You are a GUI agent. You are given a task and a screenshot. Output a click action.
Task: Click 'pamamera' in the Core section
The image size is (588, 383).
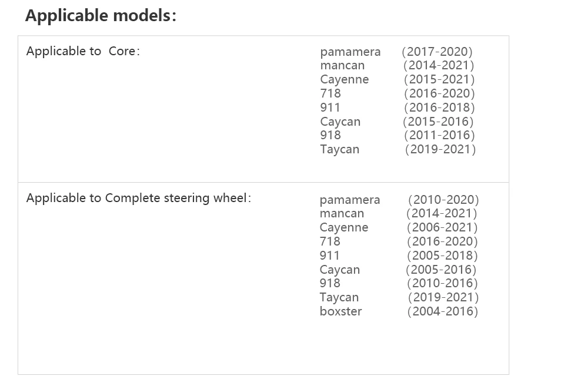coord(350,52)
